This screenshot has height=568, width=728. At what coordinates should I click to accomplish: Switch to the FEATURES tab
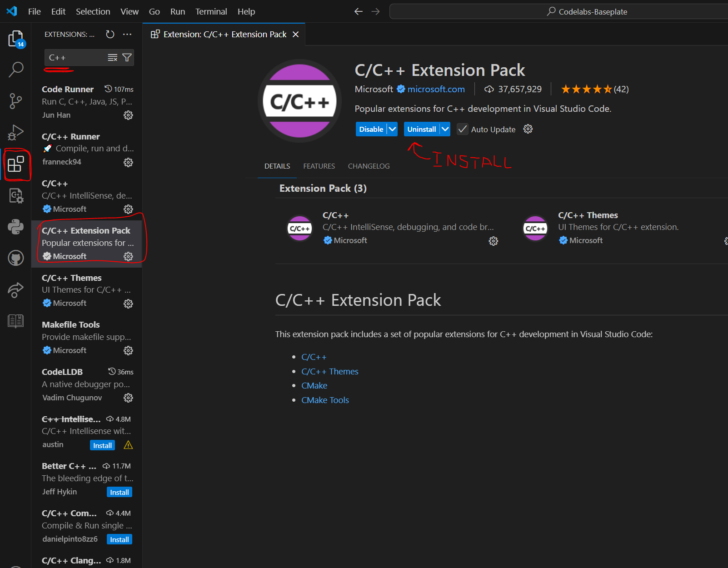pos(319,166)
